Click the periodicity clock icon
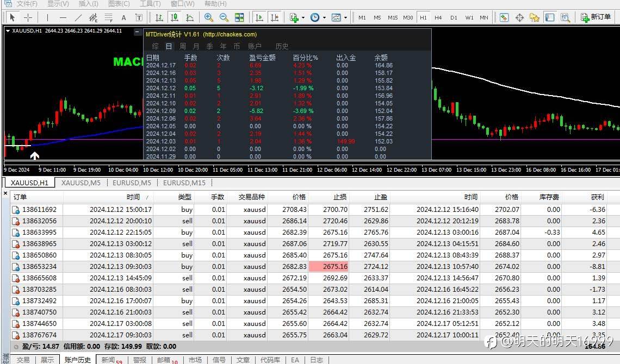Viewport: 620px width, 364px height. (x=315, y=17)
